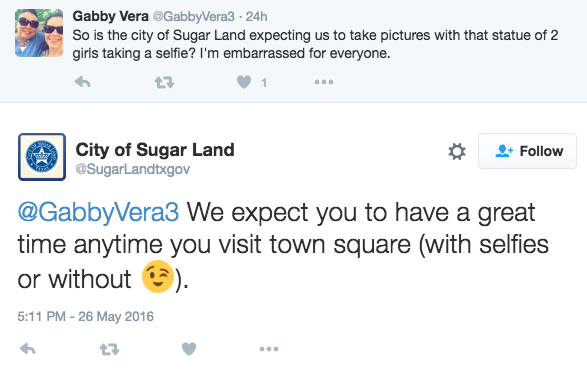Viewport: 587px width, 381px height.
Task: Open the 5:11 PM - 26 May 2016 timestamp
Action: [85, 316]
